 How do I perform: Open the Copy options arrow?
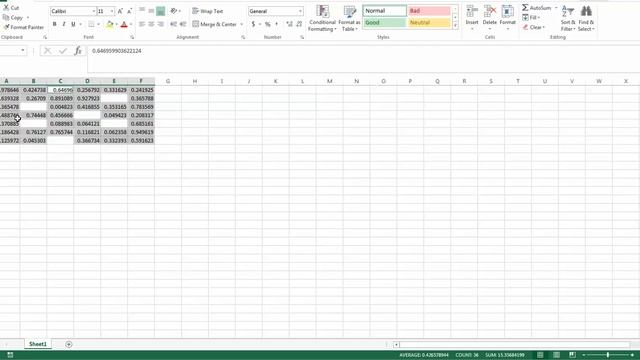click(x=28, y=18)
